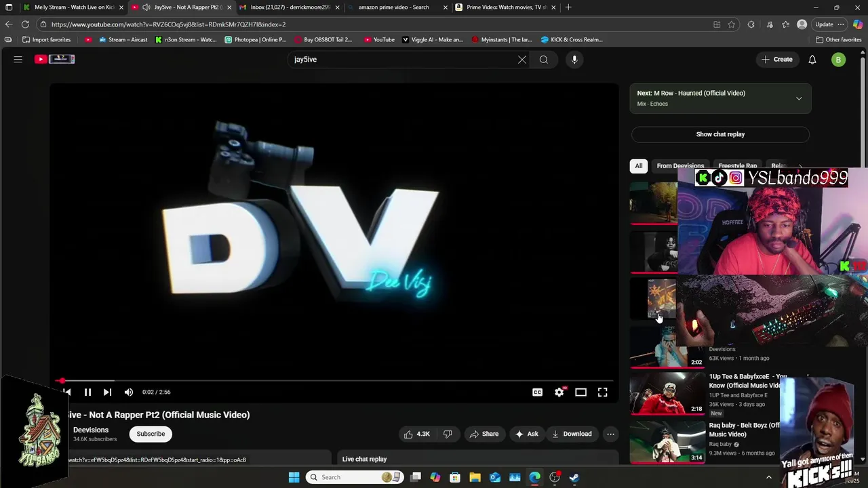868x488 pixels.
Task: Go back in the browser
Action: pos(9,24)
